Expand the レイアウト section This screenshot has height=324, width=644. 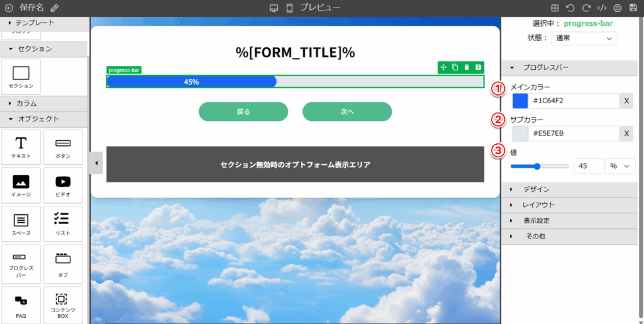538,205
